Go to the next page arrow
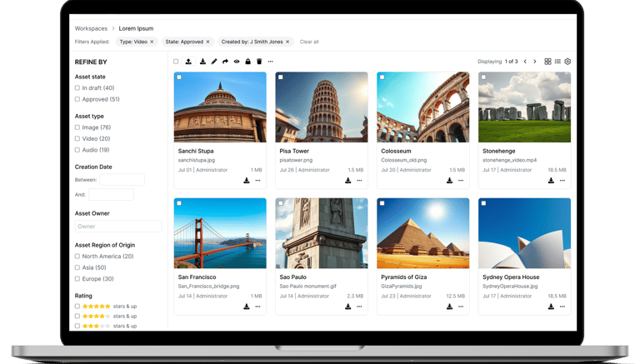This screenshot has height=364, width=640. (x=535, y=62)
